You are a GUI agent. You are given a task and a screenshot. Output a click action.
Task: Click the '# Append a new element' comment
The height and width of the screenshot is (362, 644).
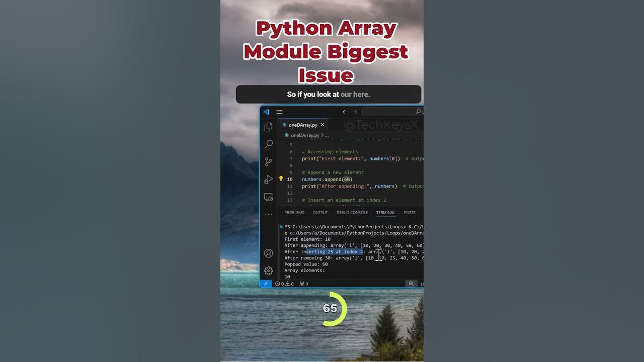tap(333, 172)
